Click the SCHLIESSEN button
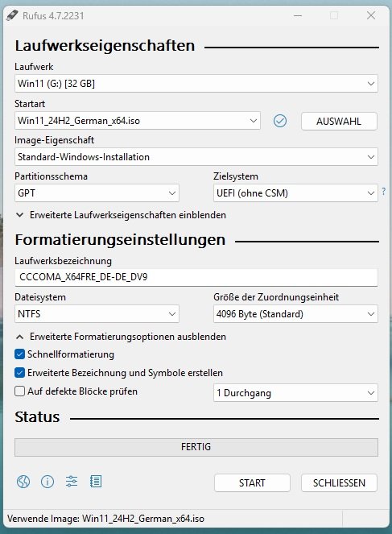 [339, 482]
